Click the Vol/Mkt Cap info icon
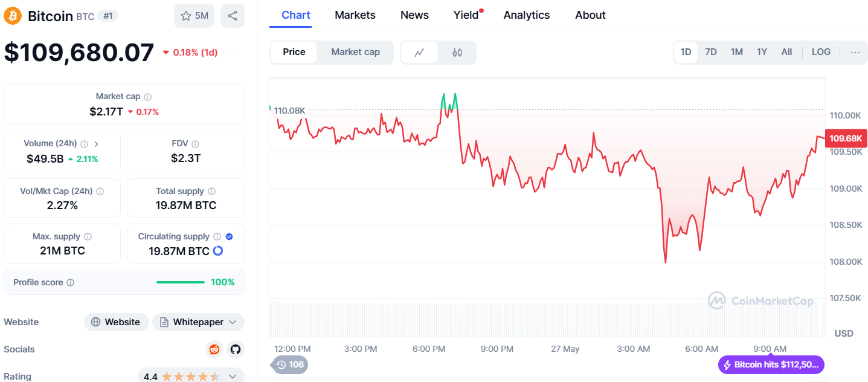 [100, 191]
